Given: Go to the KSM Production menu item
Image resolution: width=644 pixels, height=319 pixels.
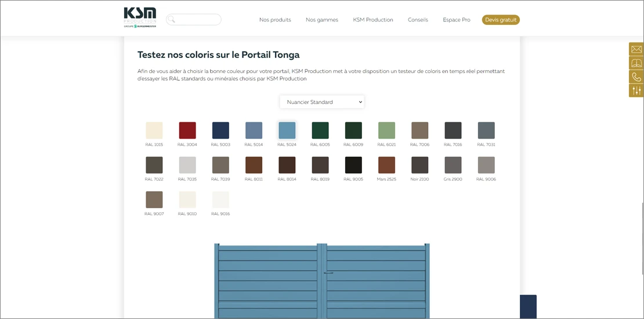Looking at the screenshot, I should click(372, 20).
